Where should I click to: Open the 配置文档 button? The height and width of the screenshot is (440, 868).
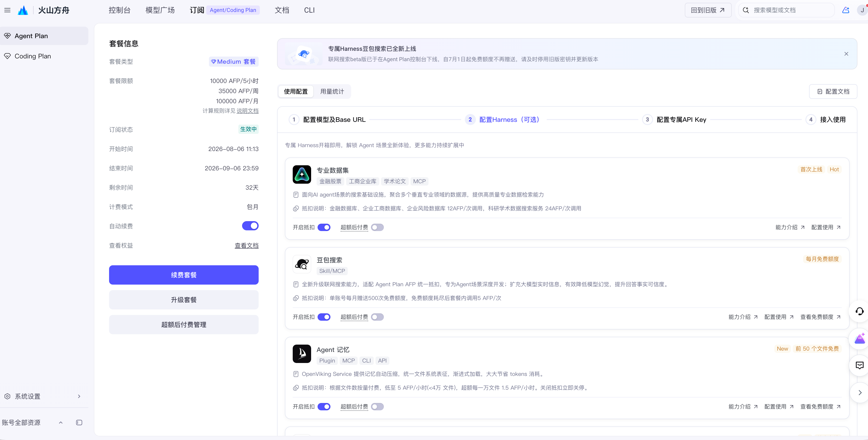point(833,91)
